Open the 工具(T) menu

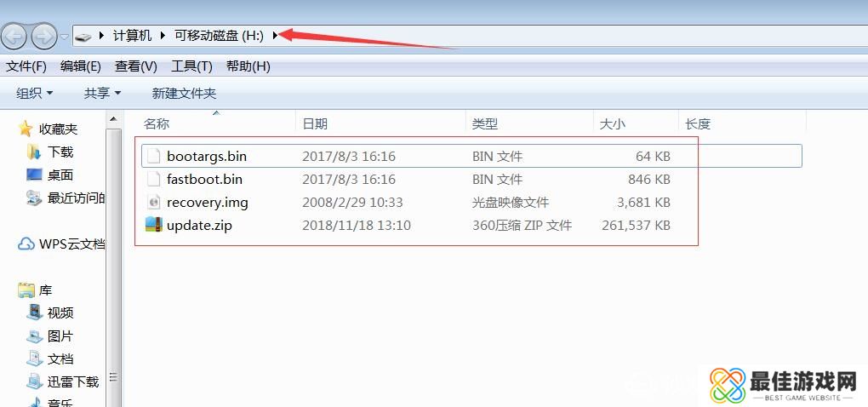point(191,66)
